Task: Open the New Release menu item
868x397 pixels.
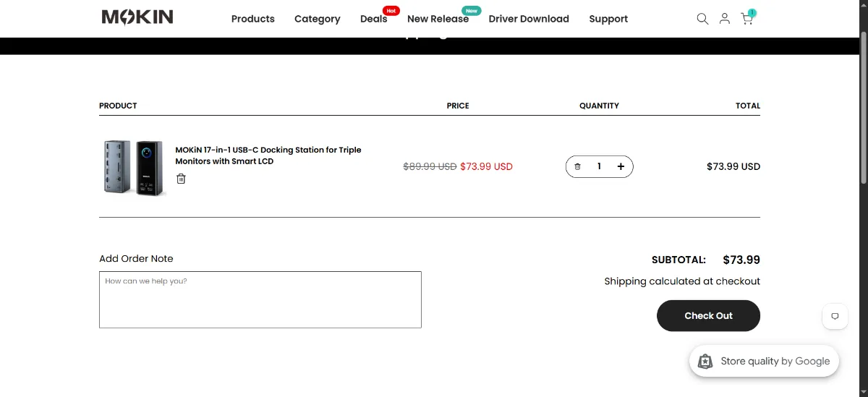Action: 438,19
